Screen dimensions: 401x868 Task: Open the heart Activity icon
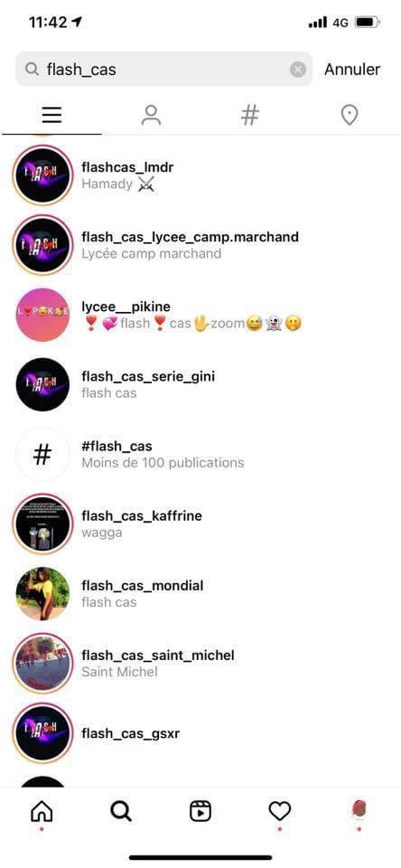(x=279, y=811)
